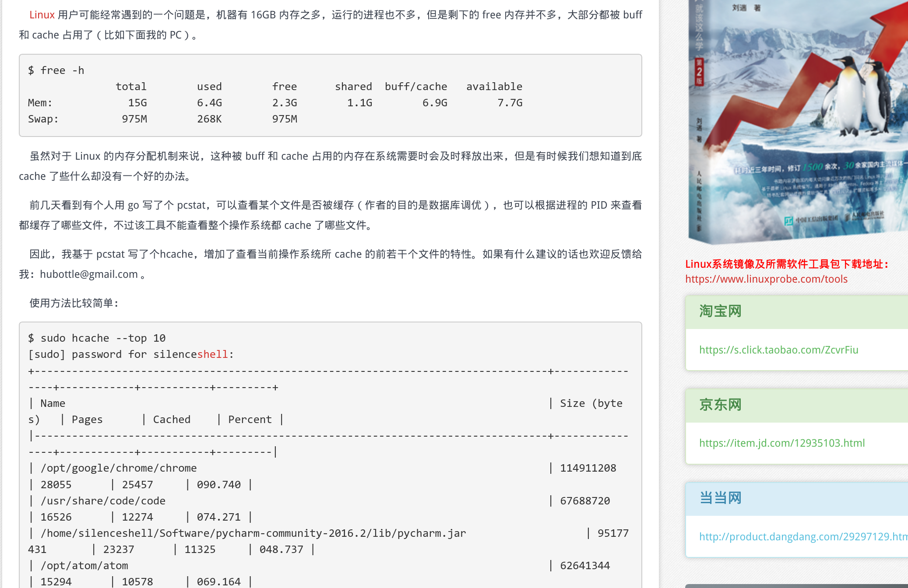Click the 7.7G available value

(x=510, y=103)
